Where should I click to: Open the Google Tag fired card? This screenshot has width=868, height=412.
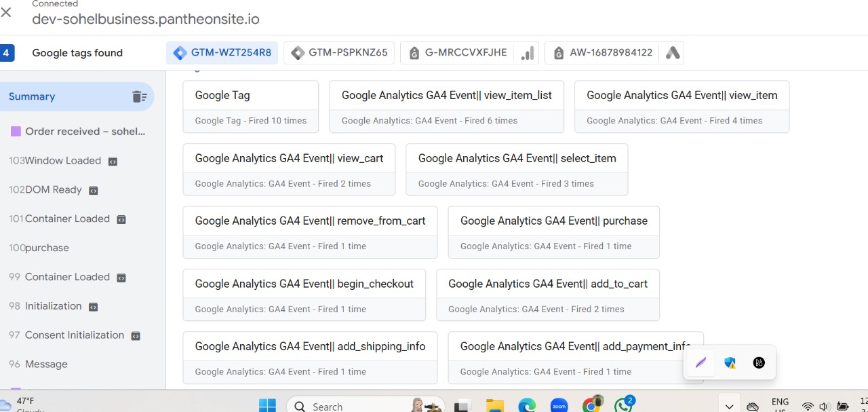coord(251,107)
